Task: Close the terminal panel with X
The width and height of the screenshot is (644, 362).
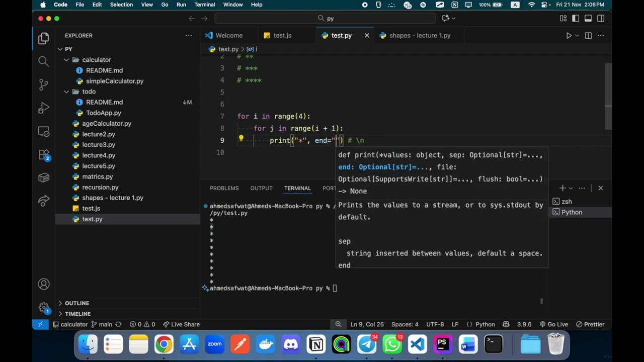Action: pos(600,188)
